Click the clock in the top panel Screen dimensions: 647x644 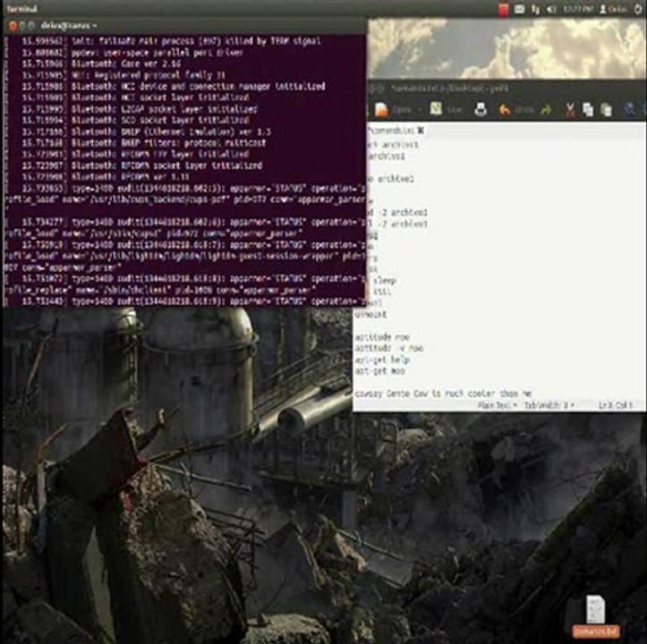[x=578, y=9]
